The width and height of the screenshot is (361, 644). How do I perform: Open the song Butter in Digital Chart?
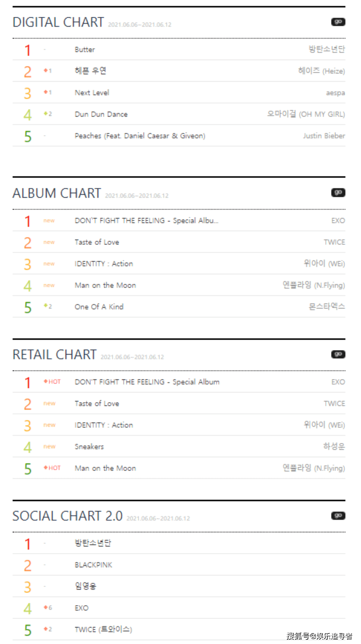pyautogui.click(x=85, y=50)
